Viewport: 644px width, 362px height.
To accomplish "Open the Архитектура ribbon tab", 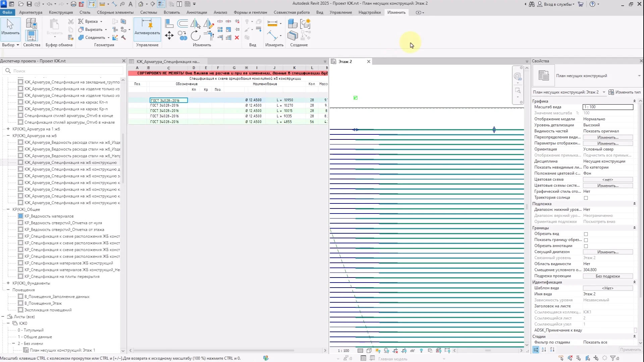I will point(31,12).
